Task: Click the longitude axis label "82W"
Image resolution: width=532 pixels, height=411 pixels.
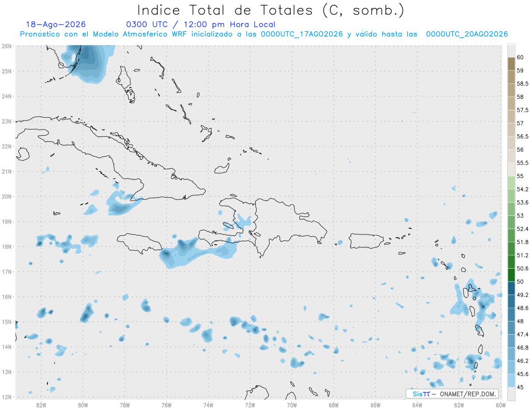Action: tap(41, 405)
